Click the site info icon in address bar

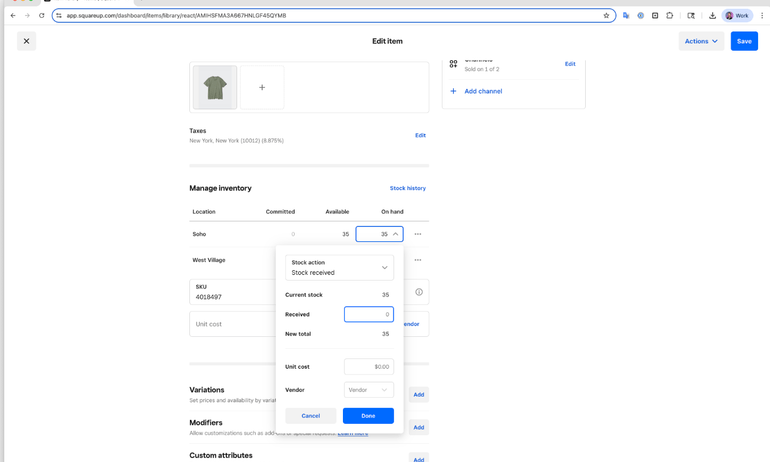click(x=59, y=16)
